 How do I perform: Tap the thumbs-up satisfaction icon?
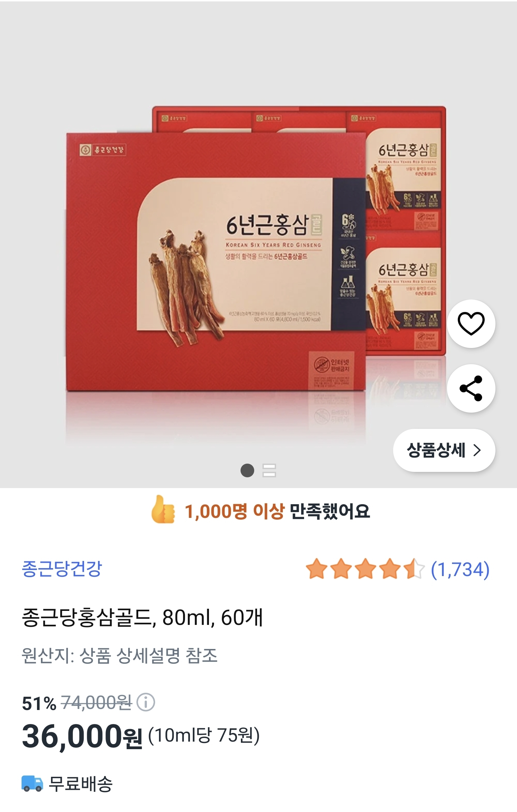[x=163, y=510]
